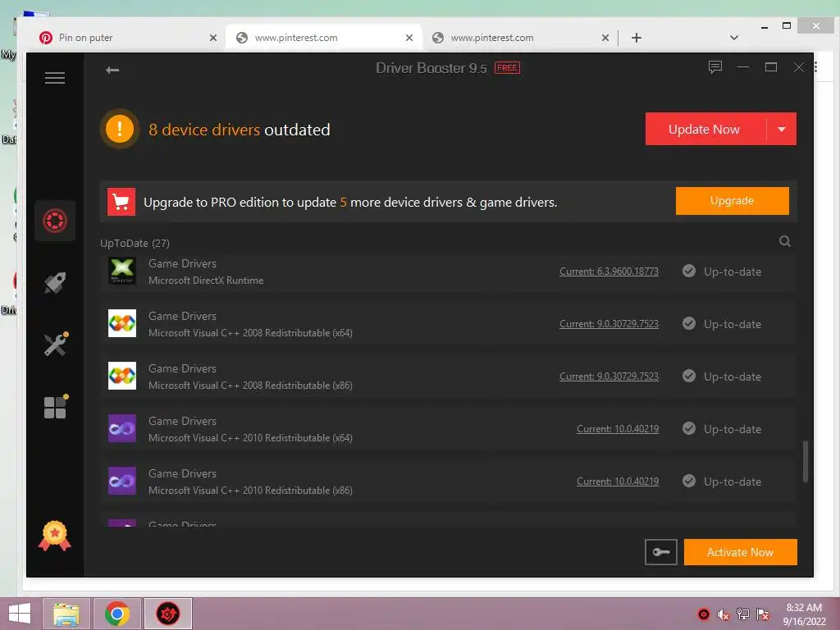The height and width of the screenshot is (630, 840).
Task: Click the Visual C++ 2008 (x64) icon
Action: (x=122, y=323)
